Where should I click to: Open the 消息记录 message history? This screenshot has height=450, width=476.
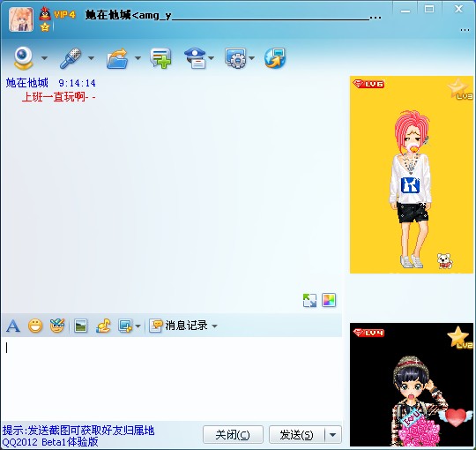tap(178, 326)
